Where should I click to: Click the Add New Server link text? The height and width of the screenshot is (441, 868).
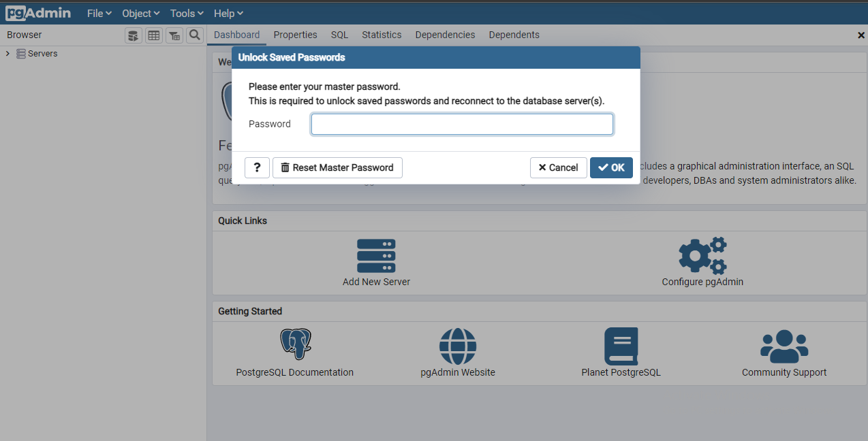[376, 282]
